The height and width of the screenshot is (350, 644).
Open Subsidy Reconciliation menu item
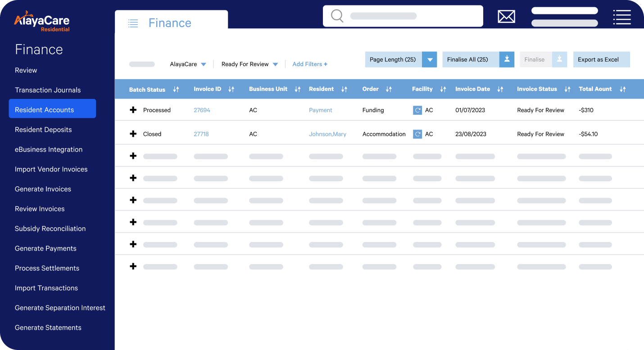[x=50, y=229]
